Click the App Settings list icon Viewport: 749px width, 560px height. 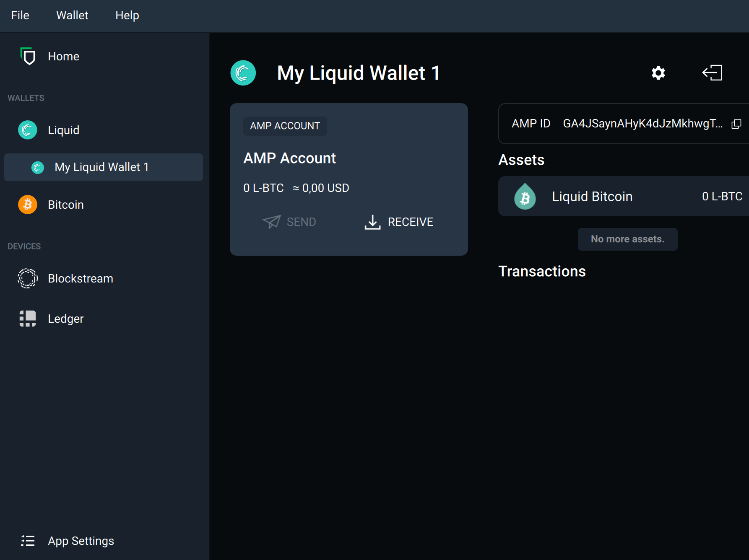[x=28, y=541]
